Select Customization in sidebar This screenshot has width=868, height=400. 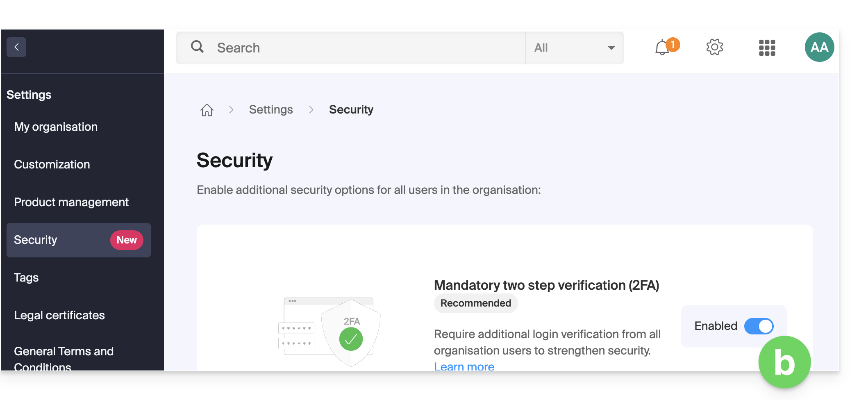[x=52, y=164]
